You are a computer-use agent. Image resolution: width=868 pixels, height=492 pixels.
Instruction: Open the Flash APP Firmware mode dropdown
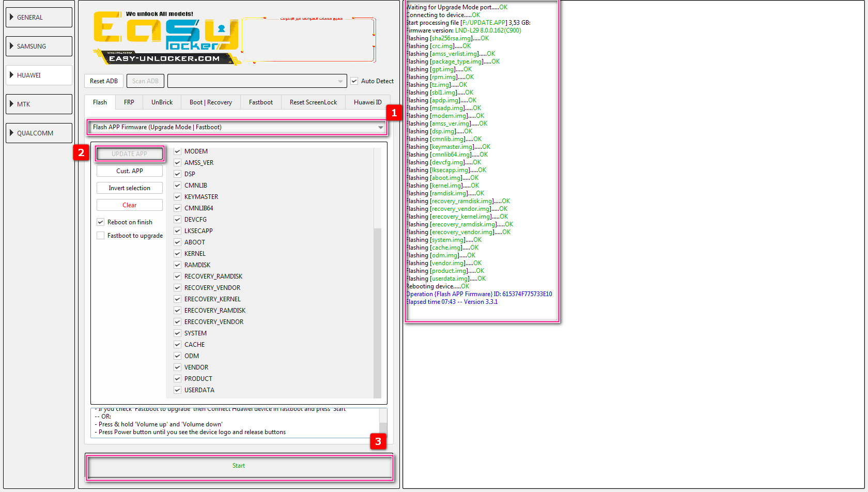click(238, 127)
